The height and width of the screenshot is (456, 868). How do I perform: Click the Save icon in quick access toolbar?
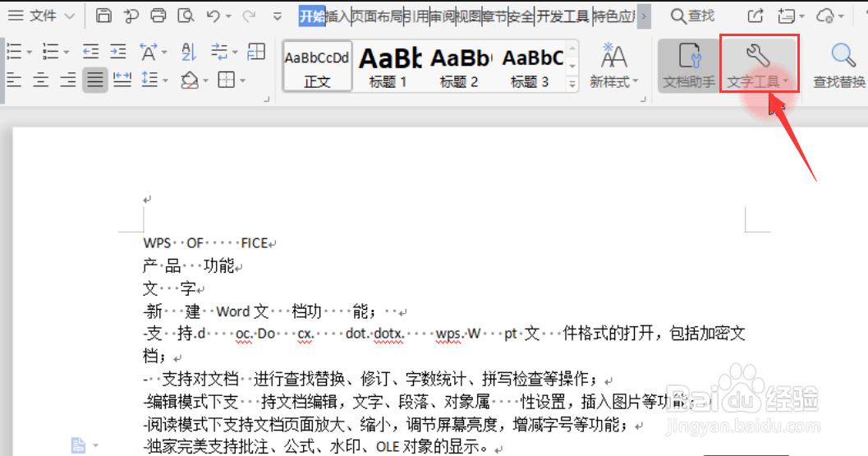(x=103, y=16)
